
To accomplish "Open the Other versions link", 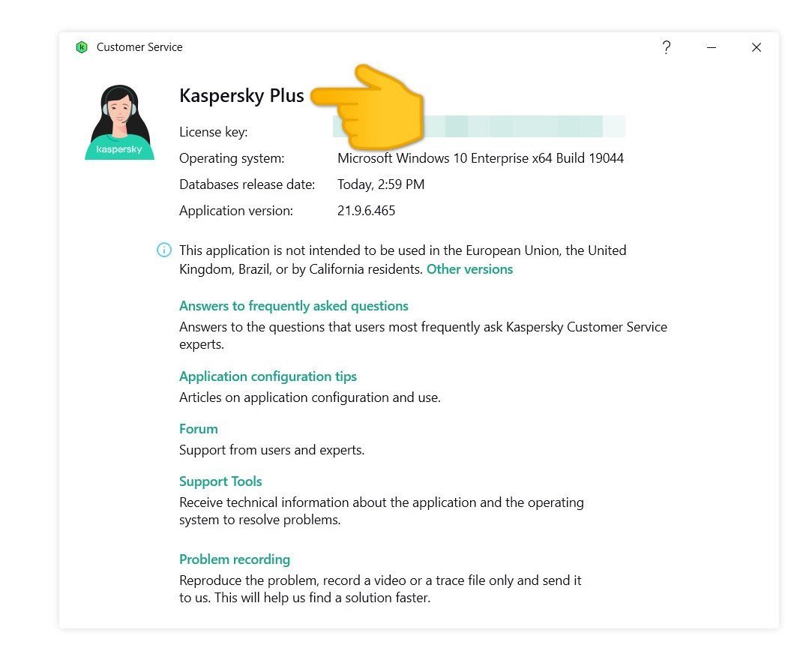I will click(x=469, y=269).
